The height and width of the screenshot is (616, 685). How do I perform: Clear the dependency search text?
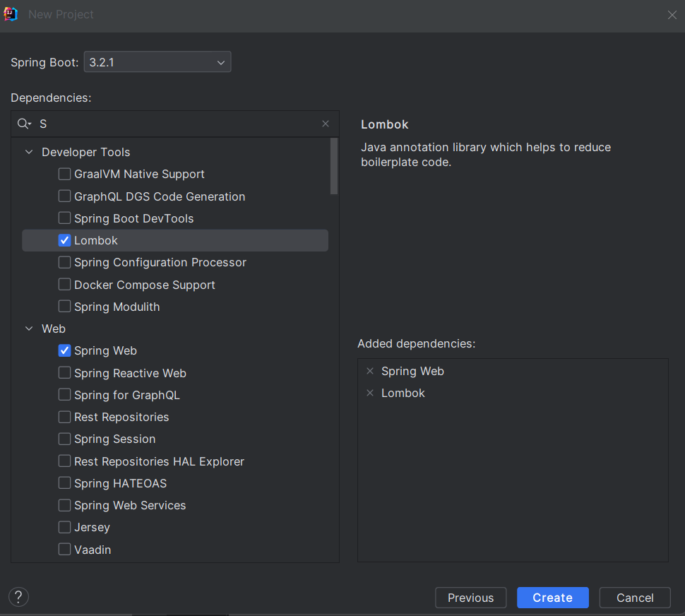(326, 124)
